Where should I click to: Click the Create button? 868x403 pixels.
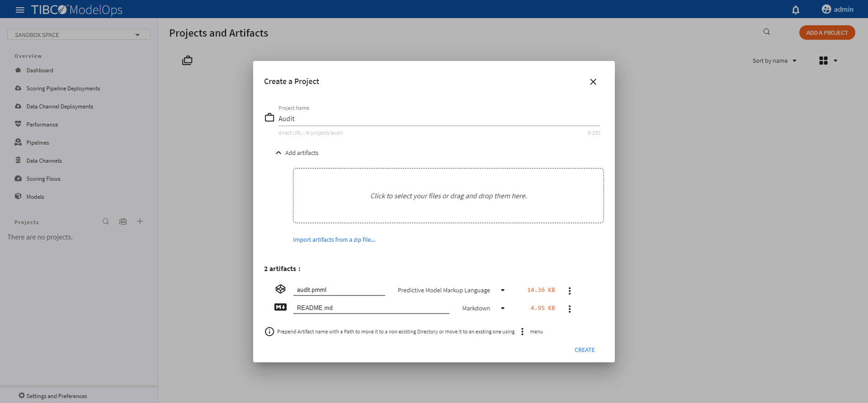[585, 350]
